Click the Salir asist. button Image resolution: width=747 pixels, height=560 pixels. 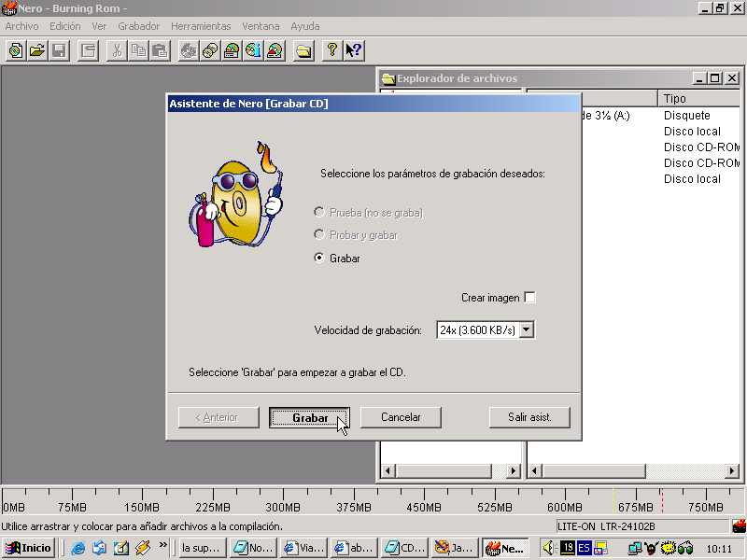(x=529, y=417)
